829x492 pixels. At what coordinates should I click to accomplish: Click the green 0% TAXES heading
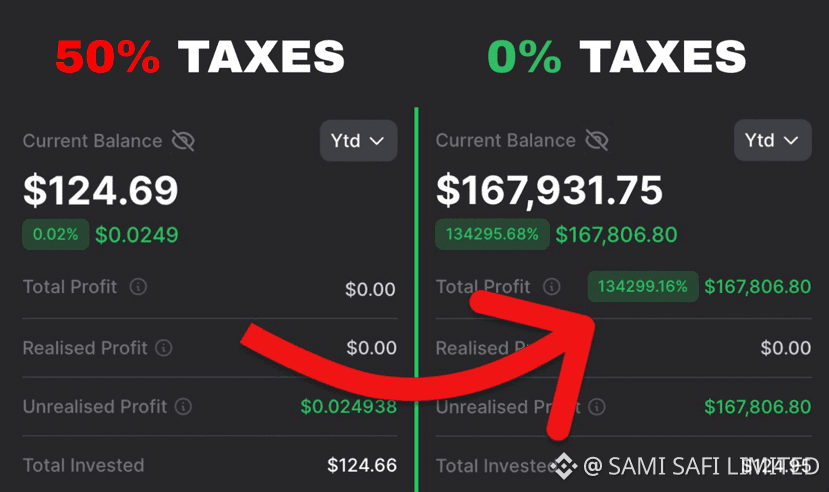[617, 57]
